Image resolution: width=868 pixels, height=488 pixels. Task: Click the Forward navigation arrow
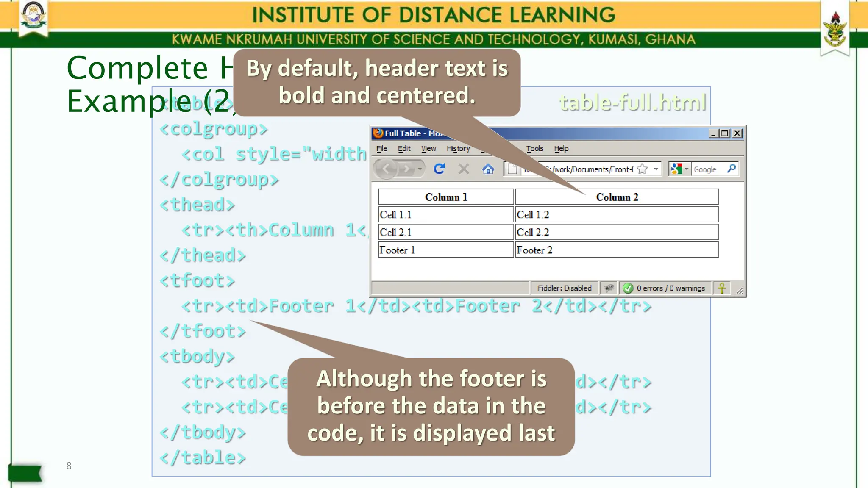click(x=407, y=169)
